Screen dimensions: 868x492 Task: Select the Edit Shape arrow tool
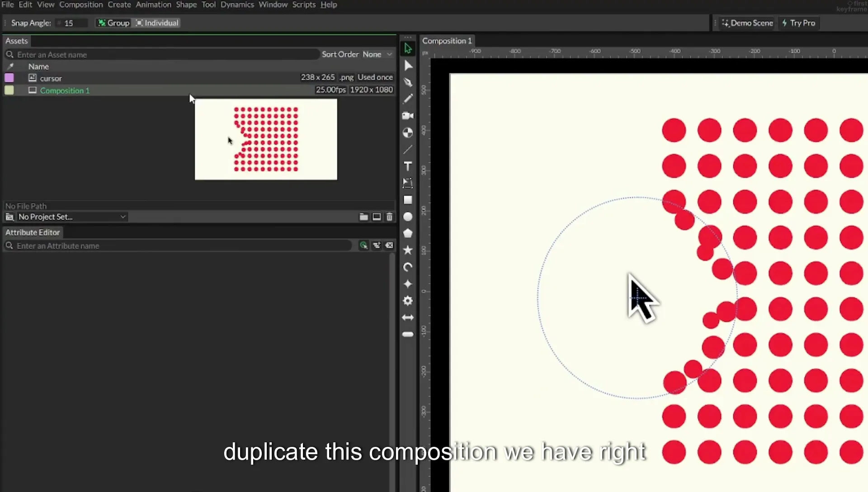[x=408, y=66]
